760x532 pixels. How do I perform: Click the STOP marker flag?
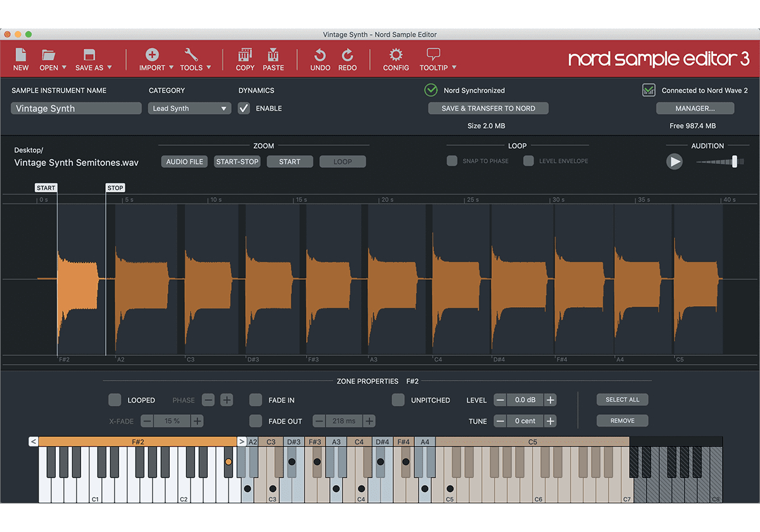[115, 187]
